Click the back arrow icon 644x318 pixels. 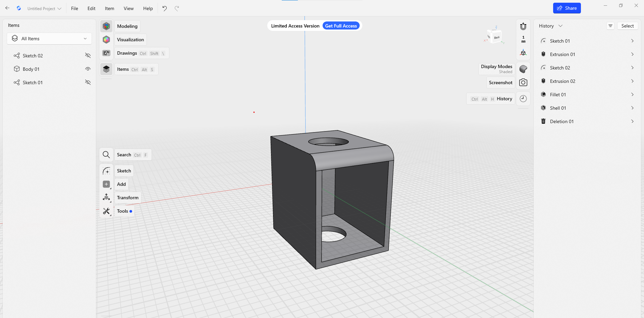coord(7,8)
